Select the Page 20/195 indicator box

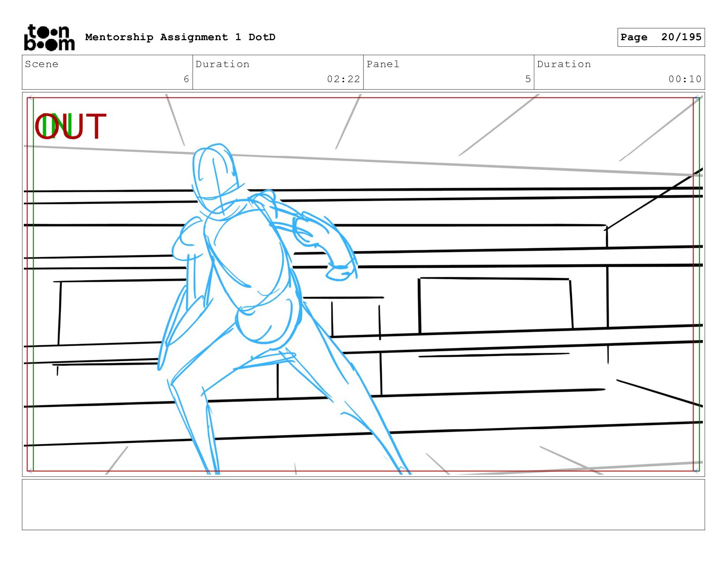coord(660,37)
